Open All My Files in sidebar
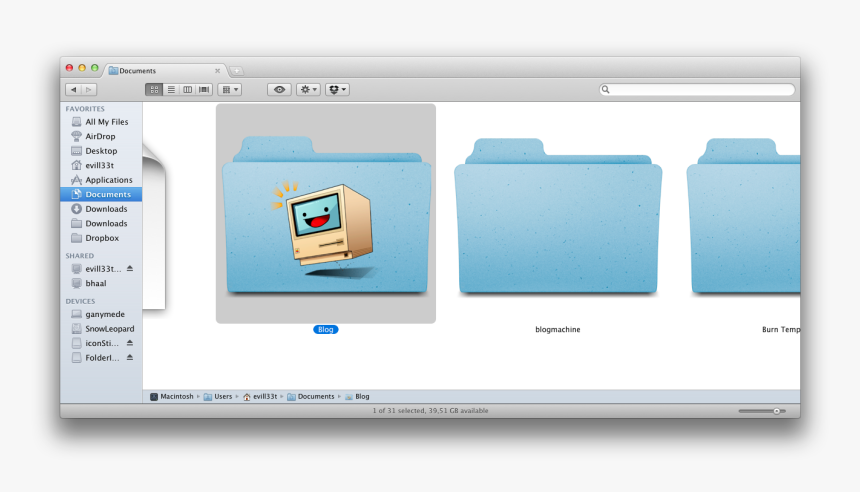860x492 pixels. [x=101, y=122]
